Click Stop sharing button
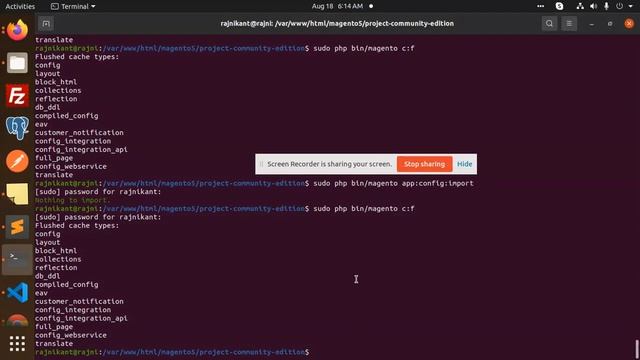 point(424,164)
